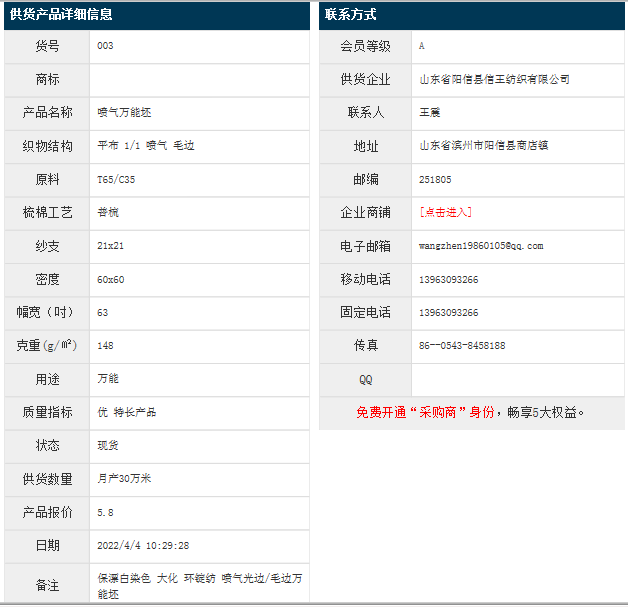The width and height of the screenshot is (628, 607).
Task: Click the empty QQ value field
Action: coord(517,379)
